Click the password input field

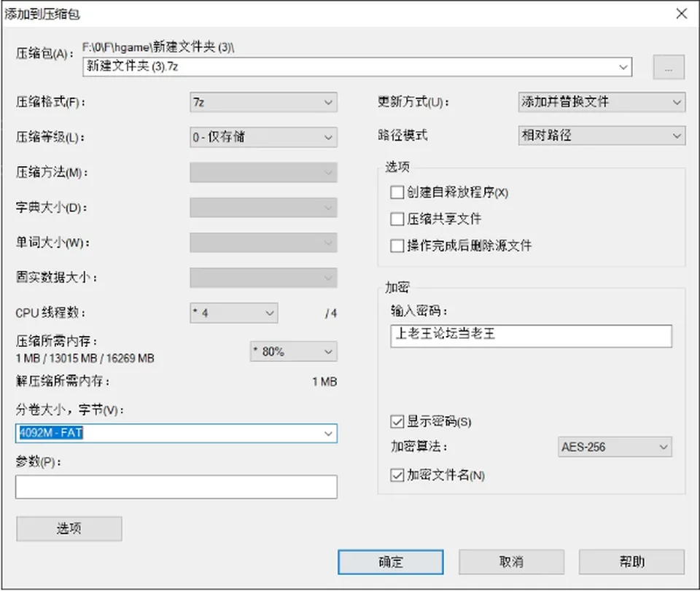click(532, 336)
